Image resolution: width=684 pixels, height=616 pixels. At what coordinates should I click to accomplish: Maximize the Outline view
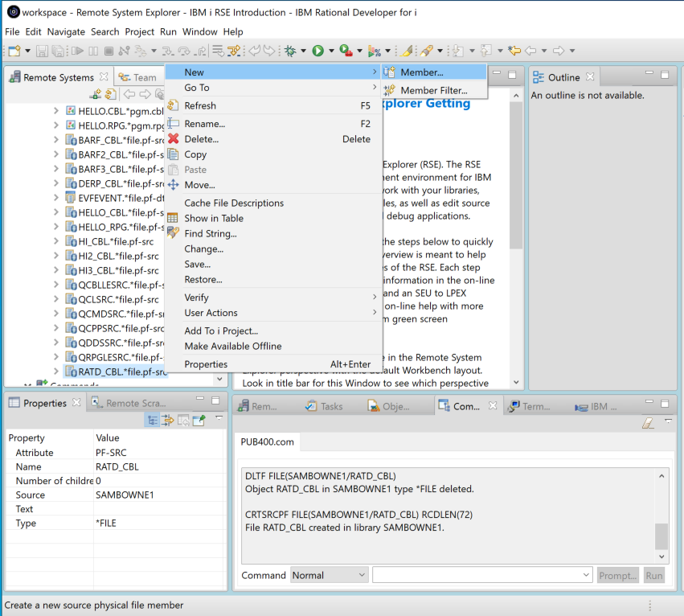coord(665,75)
